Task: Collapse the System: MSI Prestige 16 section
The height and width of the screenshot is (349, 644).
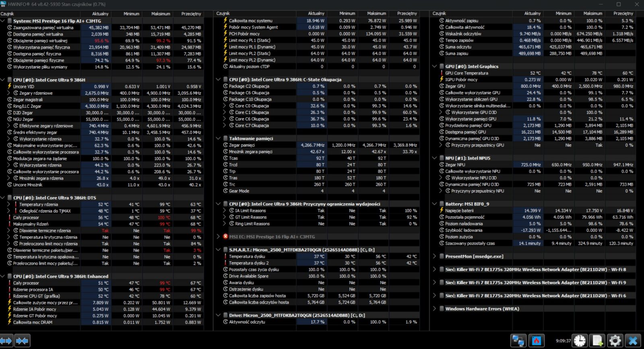Action: click(x=3, y=21)
